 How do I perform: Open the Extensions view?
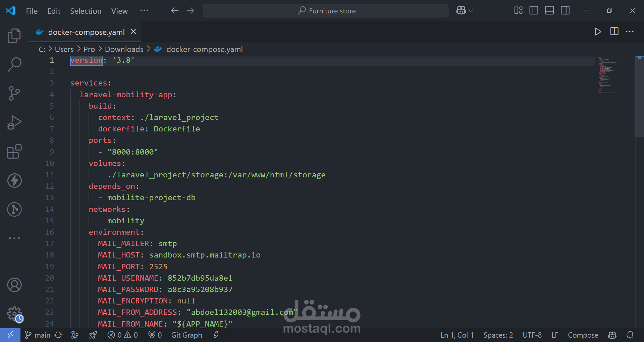[x=14, y=152]
